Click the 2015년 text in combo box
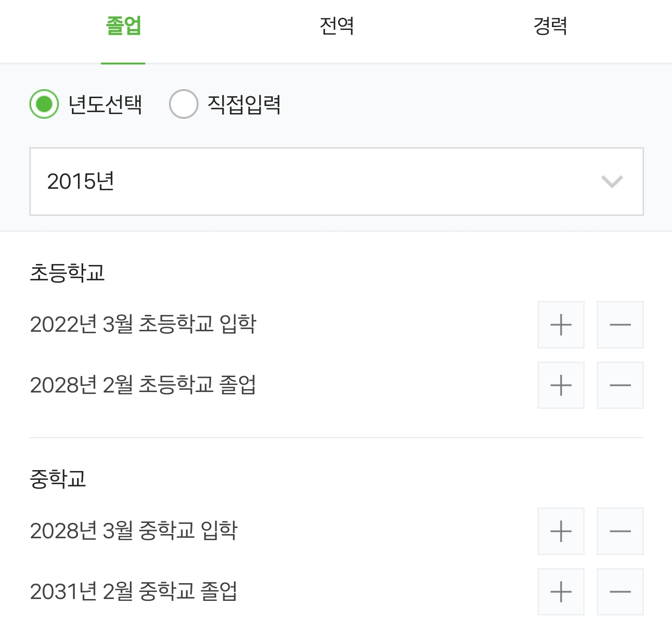Viewport: 672px width, 642px height. [81, 181]
